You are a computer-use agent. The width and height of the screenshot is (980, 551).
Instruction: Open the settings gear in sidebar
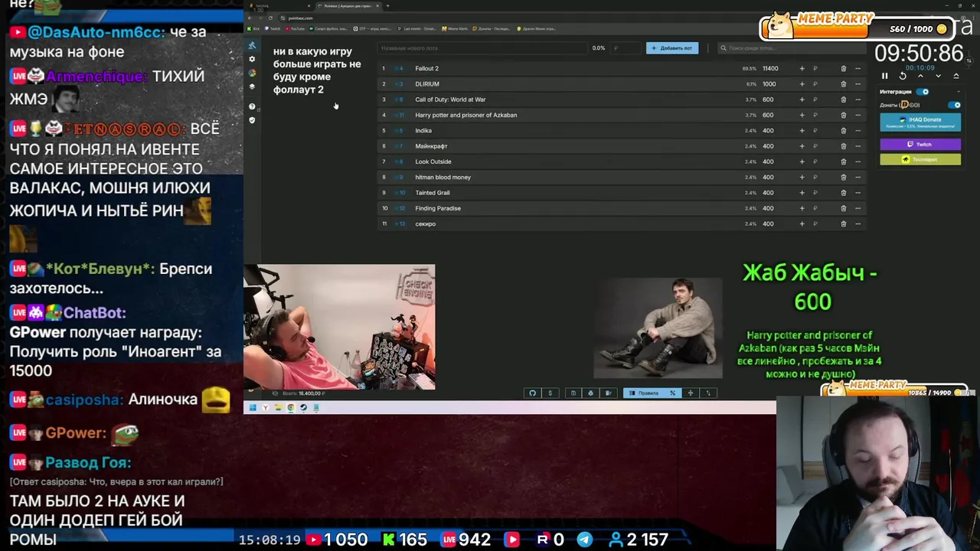coord(252,59)
